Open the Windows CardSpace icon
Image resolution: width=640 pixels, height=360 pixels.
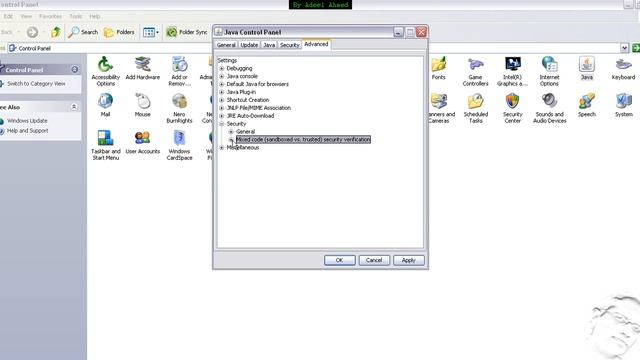[x=179, y=145]
